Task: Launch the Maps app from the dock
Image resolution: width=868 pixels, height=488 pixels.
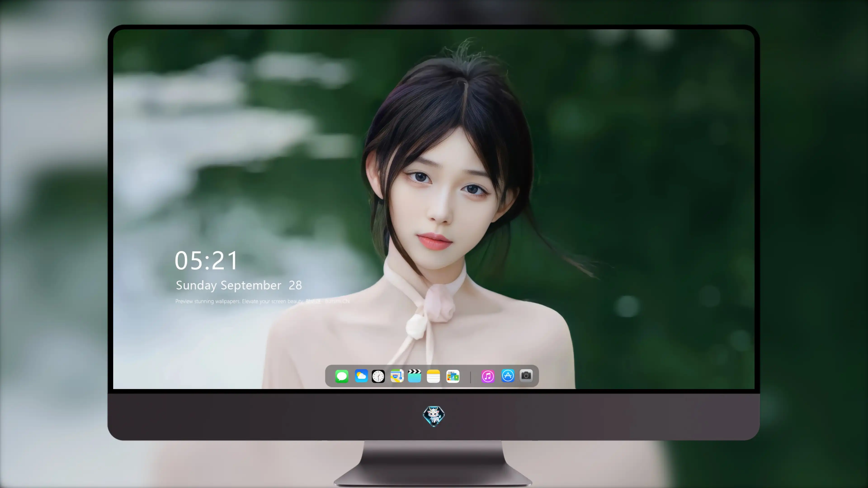Action: (397, 376)
